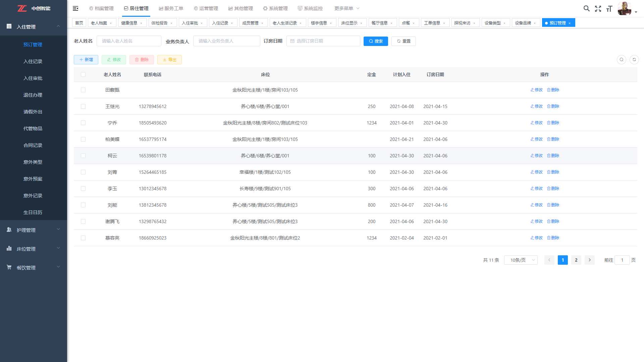Click the user avatar picture
Viewport: 644px width, 362px height.
[624, 8]
